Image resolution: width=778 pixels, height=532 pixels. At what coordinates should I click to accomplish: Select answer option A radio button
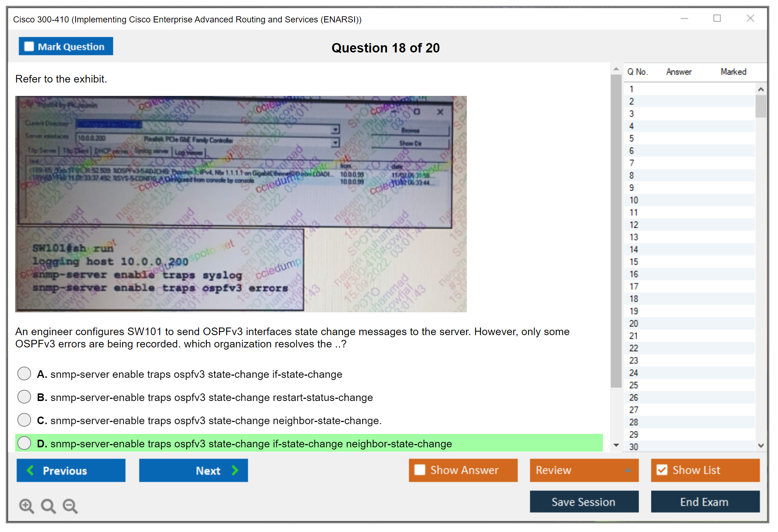click(24, 373)
